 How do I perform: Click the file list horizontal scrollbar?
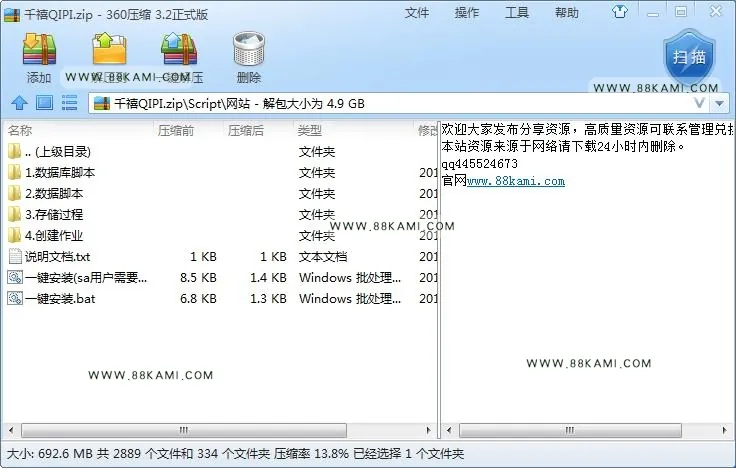pyautogui.click(x=184, y=430)
